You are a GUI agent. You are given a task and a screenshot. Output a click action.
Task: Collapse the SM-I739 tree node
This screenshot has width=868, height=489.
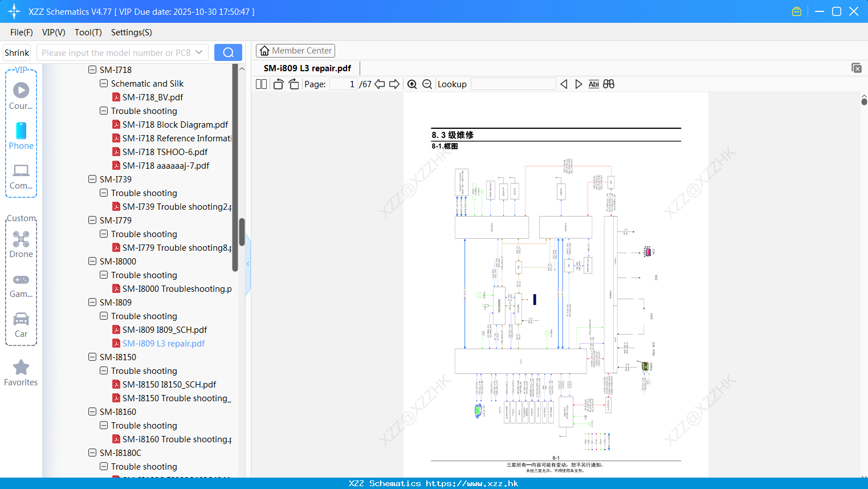(92, 179)
